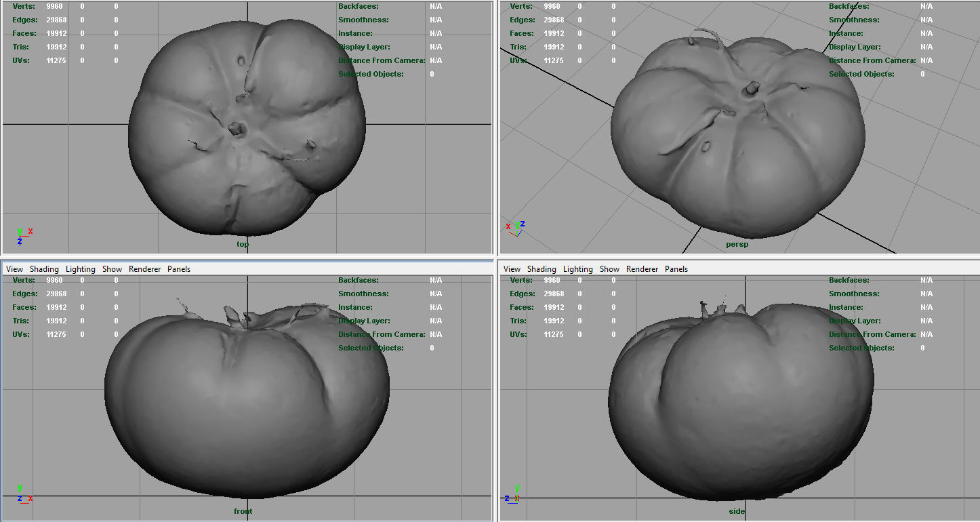This screenshot has width=980, height=522.
Task: Click 'Selected Objects:' HUD label in top view
Action: click(371, 74)
